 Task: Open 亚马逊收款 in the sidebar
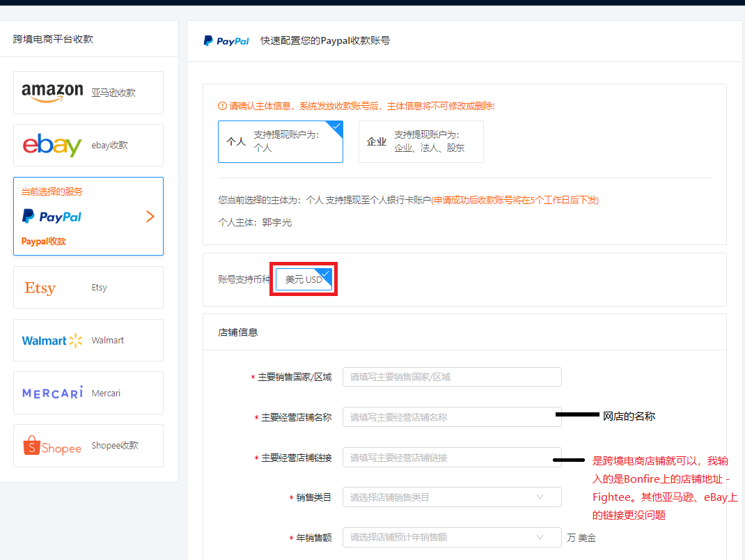tap(113, 93)
